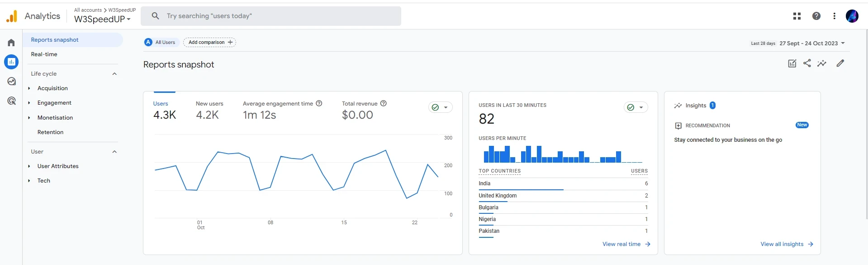Click the Analytics search field

pos(271,16)
